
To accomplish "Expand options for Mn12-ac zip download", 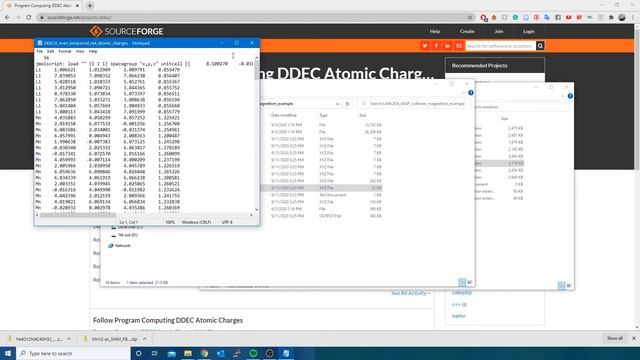I will 144,339.
